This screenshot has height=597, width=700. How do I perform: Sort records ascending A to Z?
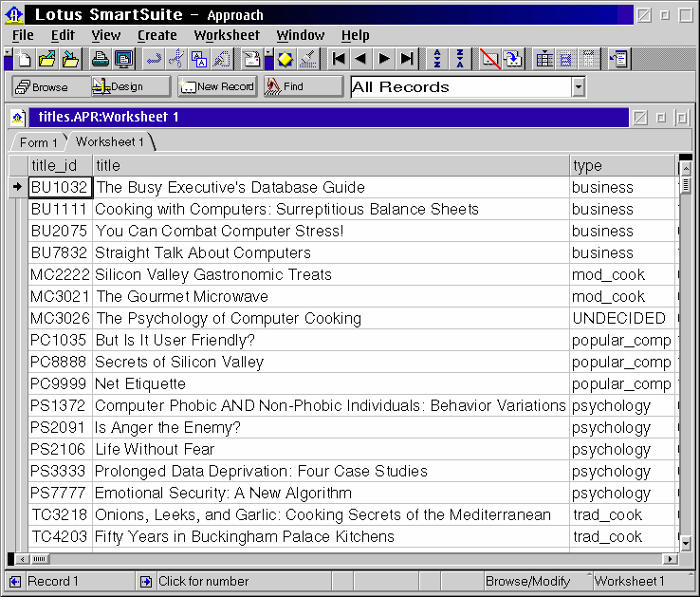[437, 59]
